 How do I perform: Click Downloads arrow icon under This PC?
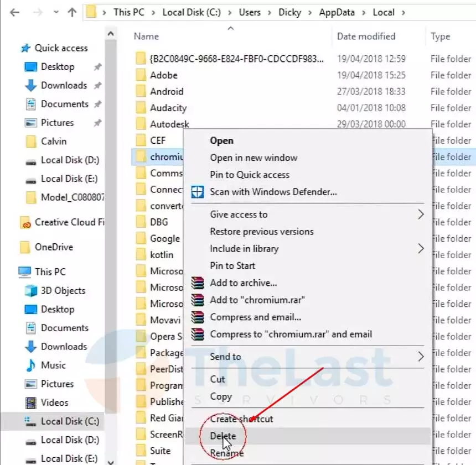click(x=30, y=347)
